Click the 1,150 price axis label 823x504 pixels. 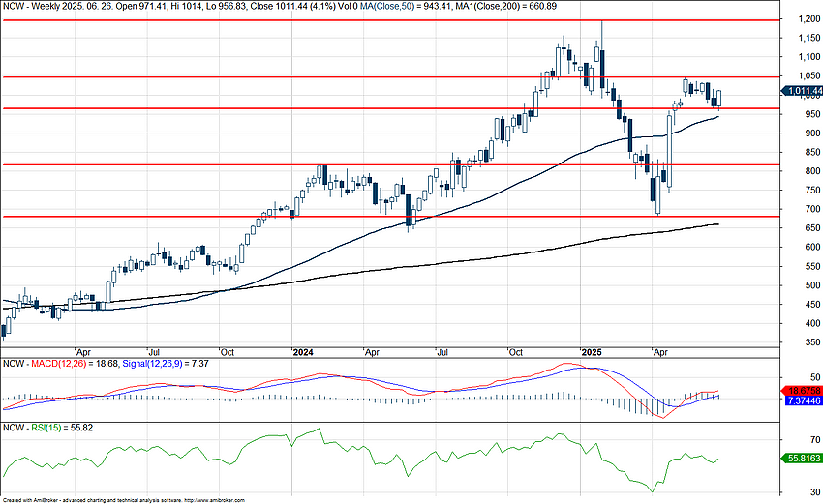tap(808, 39)
